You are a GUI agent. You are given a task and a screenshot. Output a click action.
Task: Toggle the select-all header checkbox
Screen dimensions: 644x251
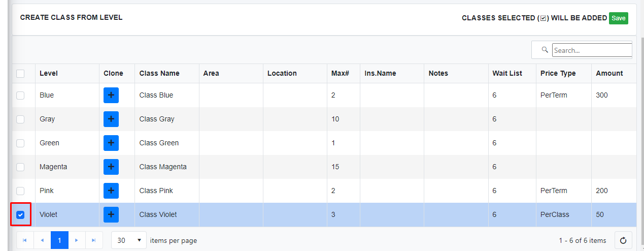click(20, 73)
